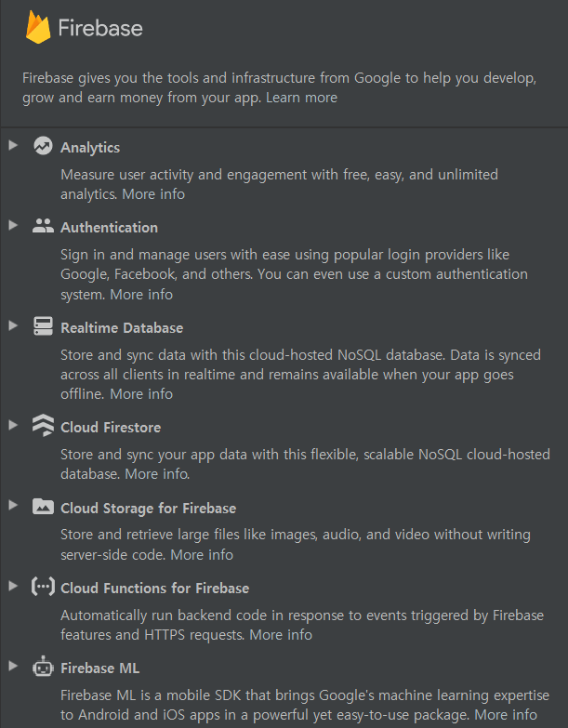This screenshot has height=728, width=568.
Task: Open More info link under Cloud Firestore
Action: coord(157,474)
